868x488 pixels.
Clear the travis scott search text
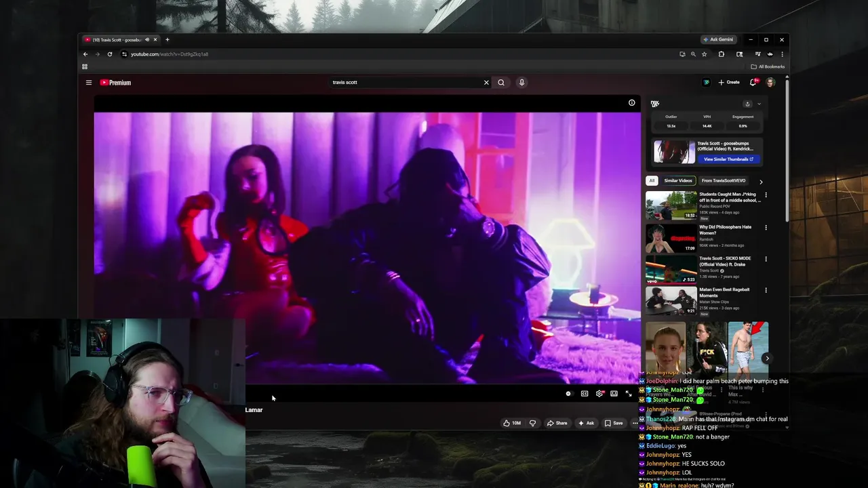486,83
